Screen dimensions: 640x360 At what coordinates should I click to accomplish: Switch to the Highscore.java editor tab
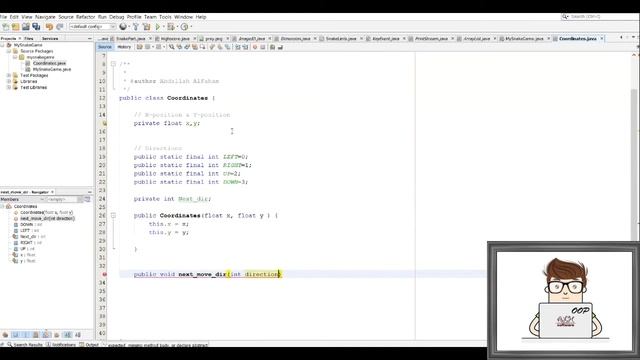[175, 38]
